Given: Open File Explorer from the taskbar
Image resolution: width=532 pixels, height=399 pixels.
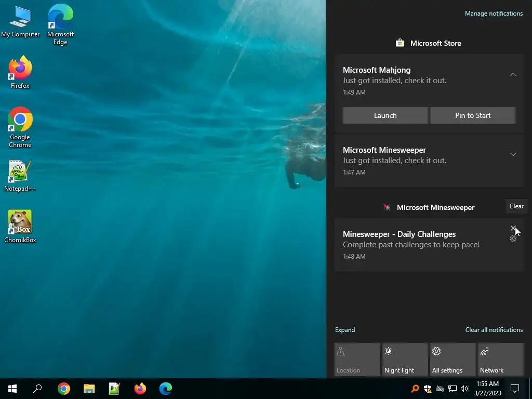Looking at the screenshot, I should tap(89, 389).
